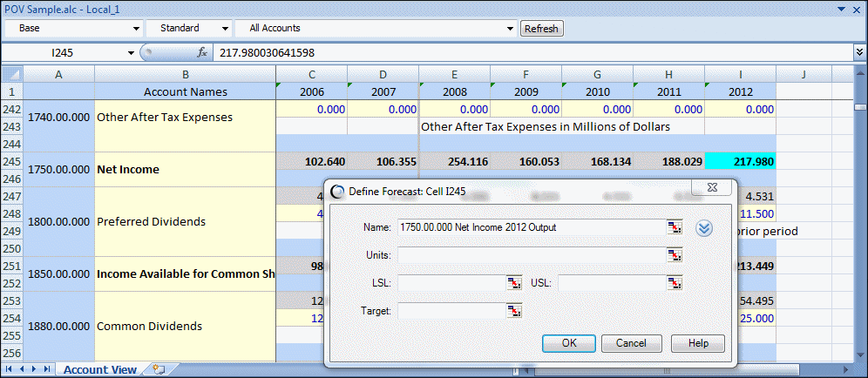The image size is (868, 378).
Task: Click account number 1850.00.000
Action: coord(58,274)
